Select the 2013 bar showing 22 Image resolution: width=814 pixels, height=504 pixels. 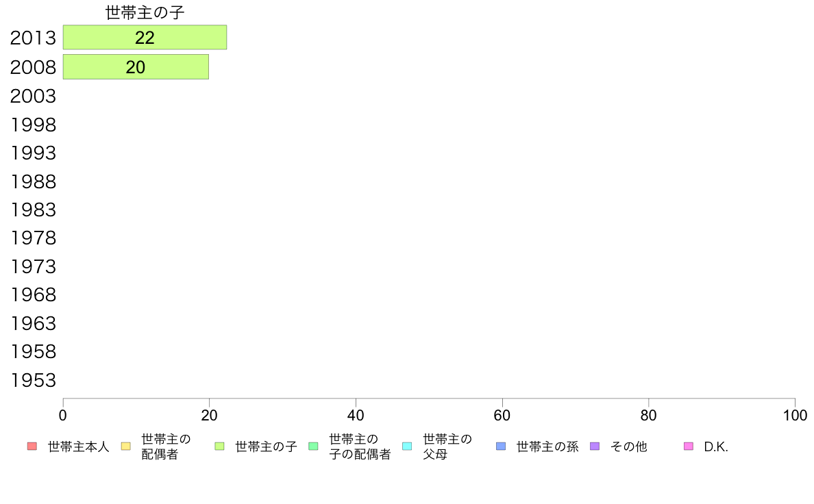click(145, 38)
